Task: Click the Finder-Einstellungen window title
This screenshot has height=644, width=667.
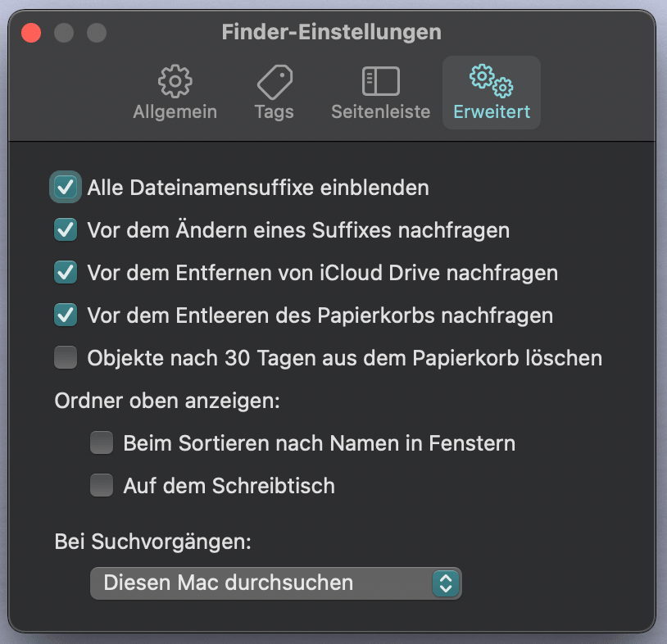Action: coord(331,32)
